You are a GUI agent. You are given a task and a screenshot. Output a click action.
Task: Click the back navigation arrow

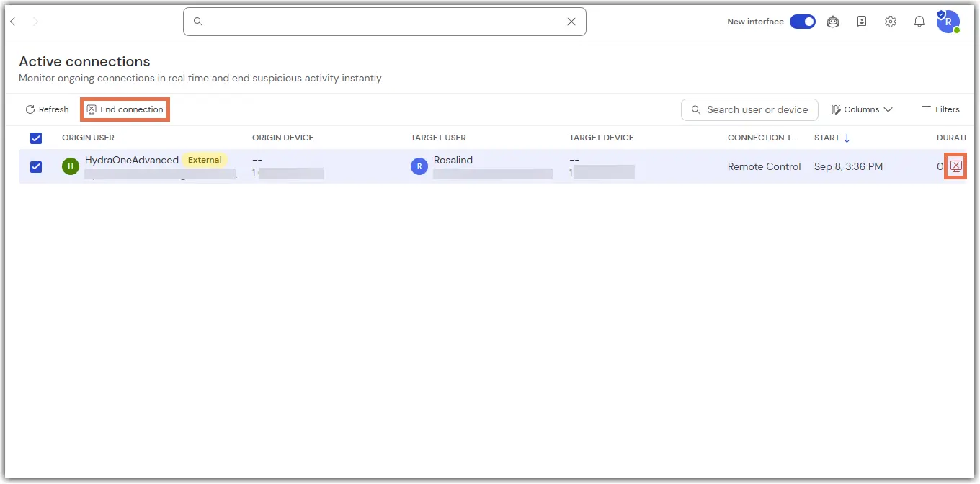click(x=13, y=22)
